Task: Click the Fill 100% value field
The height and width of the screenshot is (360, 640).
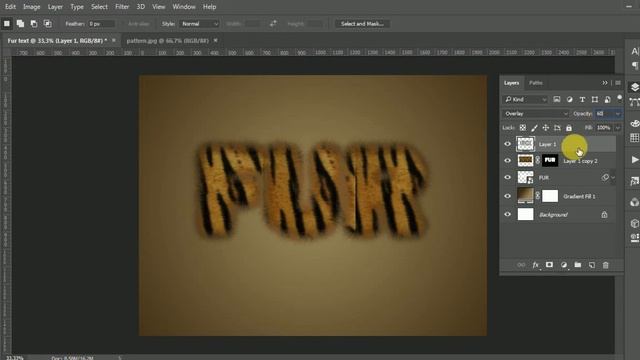Action: point(604,128)
